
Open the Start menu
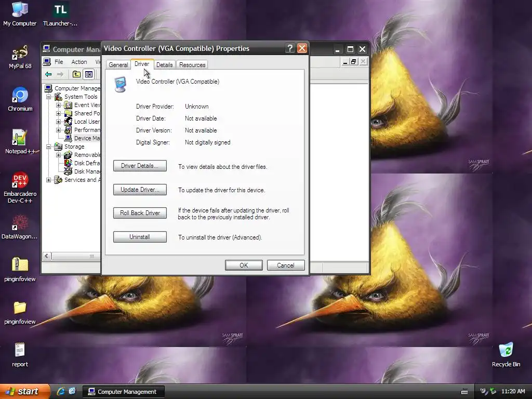pyautogui.click(x=25, y=391)
